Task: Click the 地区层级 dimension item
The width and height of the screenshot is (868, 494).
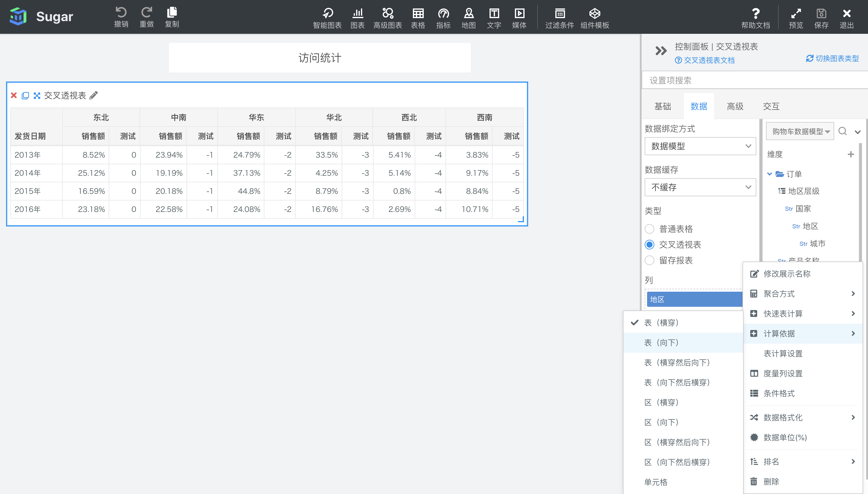Action: 799,191
